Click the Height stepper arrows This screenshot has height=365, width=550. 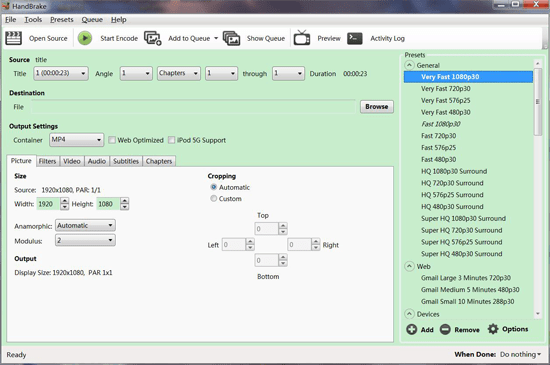[x=125, y=204]
